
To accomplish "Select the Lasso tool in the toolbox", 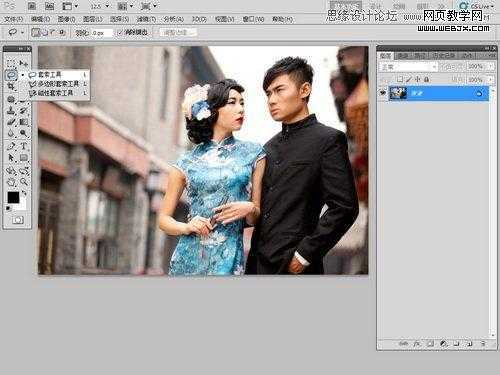I will tap(12, 75).
